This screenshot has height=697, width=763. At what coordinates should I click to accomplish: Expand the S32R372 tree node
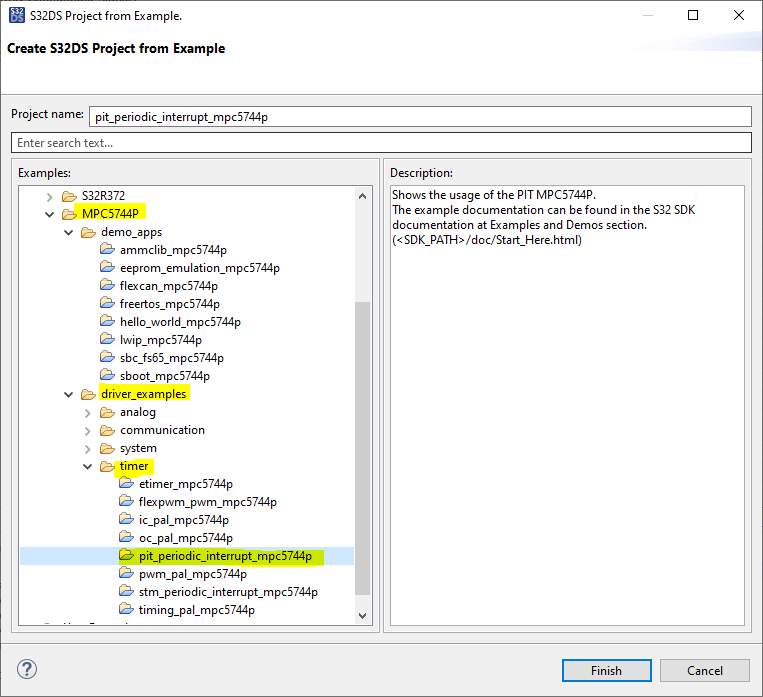tap(50, 197)
